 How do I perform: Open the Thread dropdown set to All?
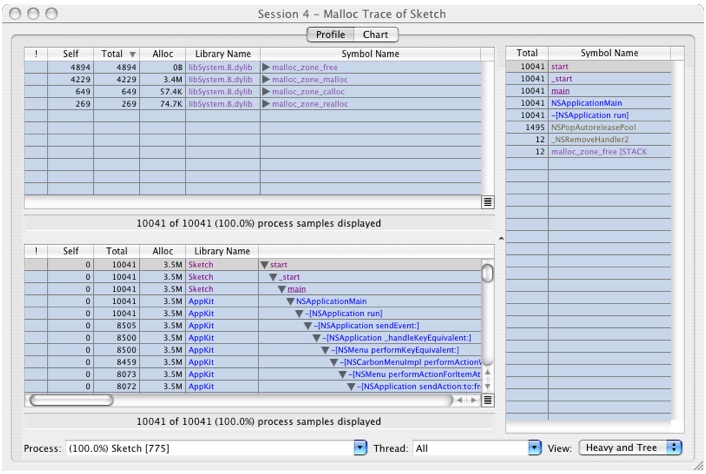pyautogui.click(x=534, y=448)
